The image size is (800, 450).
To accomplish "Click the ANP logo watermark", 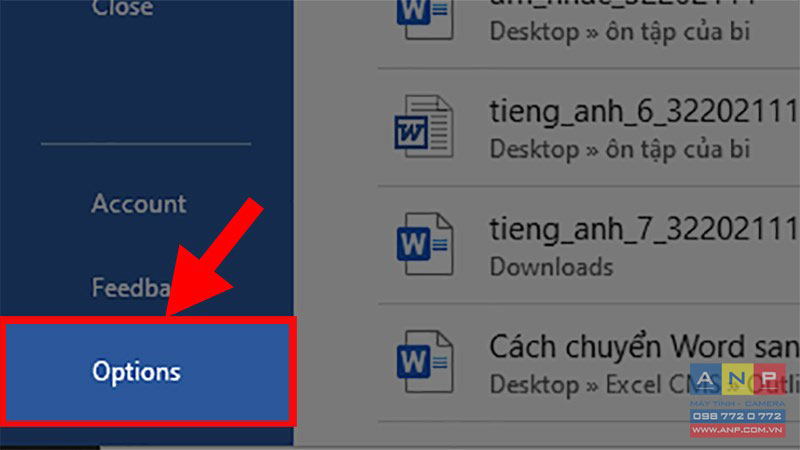I will point(738,379).
